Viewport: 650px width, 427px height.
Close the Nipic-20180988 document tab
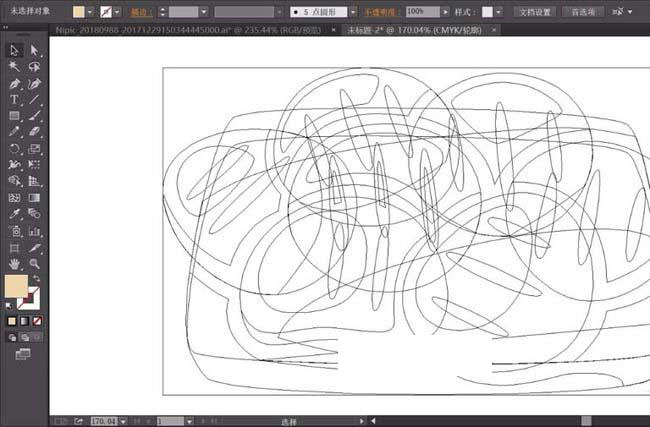point(334,30)
